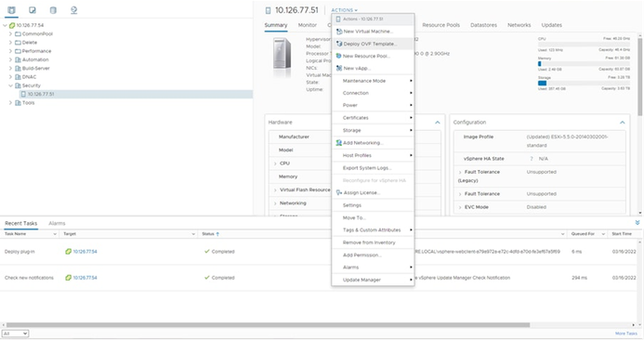Open Connection submenu
The width and height of the screenshot is (644, 340).
pyautogui.click(x=373, y=94)
